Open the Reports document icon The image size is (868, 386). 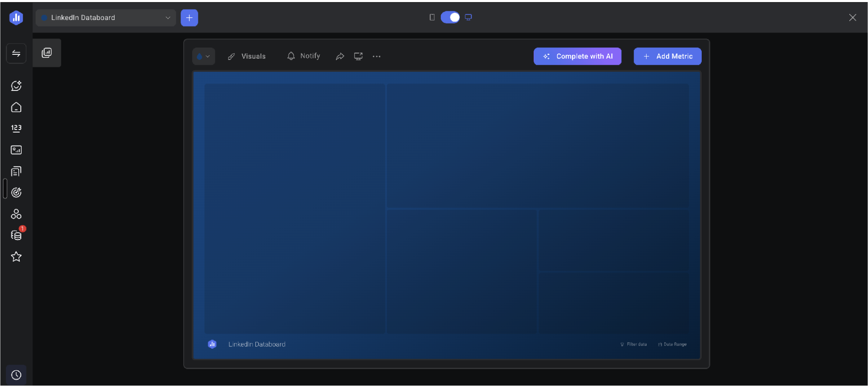coord(16,171)
